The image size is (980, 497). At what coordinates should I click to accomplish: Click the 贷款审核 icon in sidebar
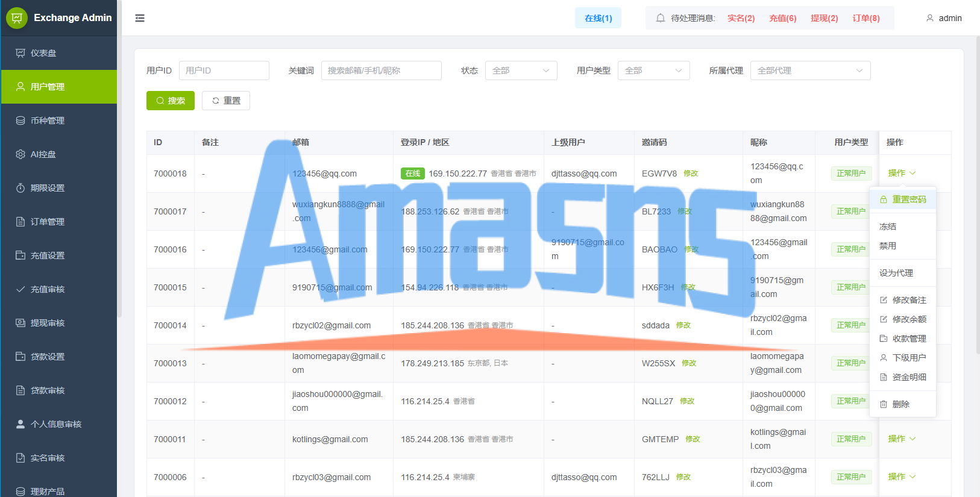point(20,390)
